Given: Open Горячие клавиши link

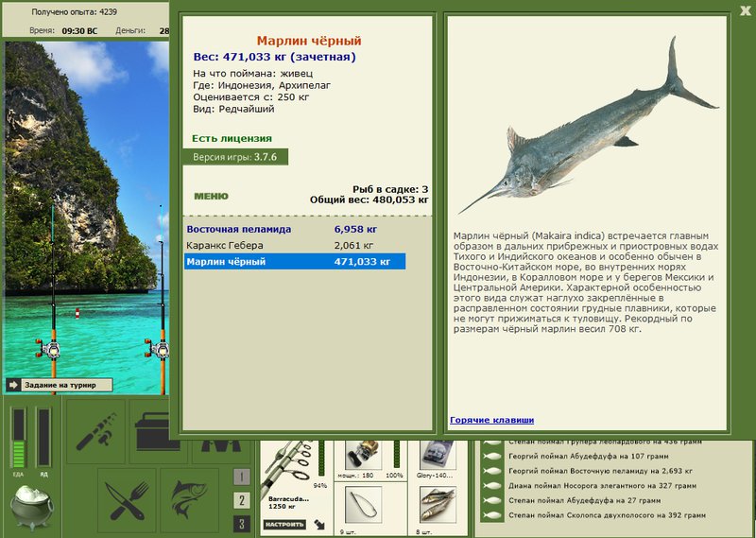Looking at the screenshot, I should tap(491, 420).
